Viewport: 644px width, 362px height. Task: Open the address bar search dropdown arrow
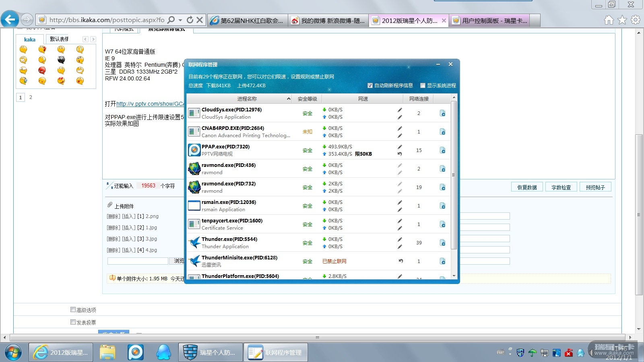[180, 20]
